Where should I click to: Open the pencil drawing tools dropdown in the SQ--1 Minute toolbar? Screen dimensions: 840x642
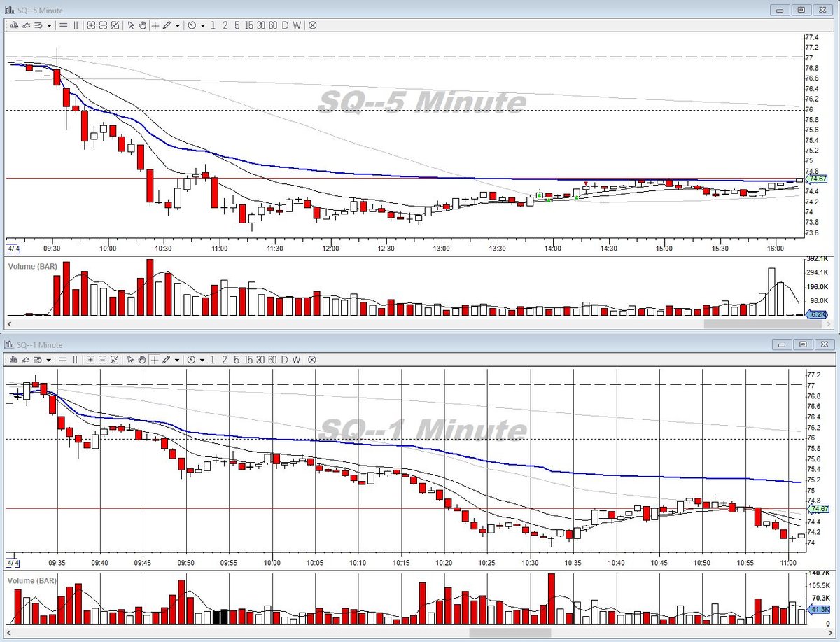[x=178, y=360]
